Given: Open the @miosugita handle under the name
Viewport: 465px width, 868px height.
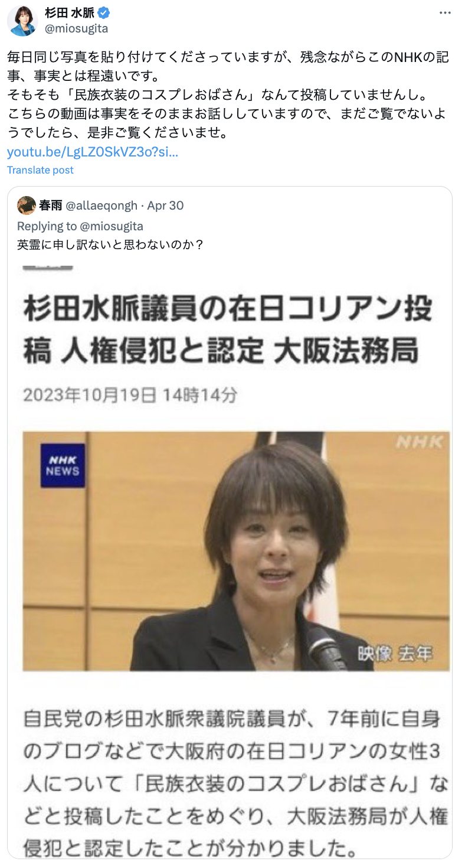Looking at the screenshot, I should (x=77, y=28).
